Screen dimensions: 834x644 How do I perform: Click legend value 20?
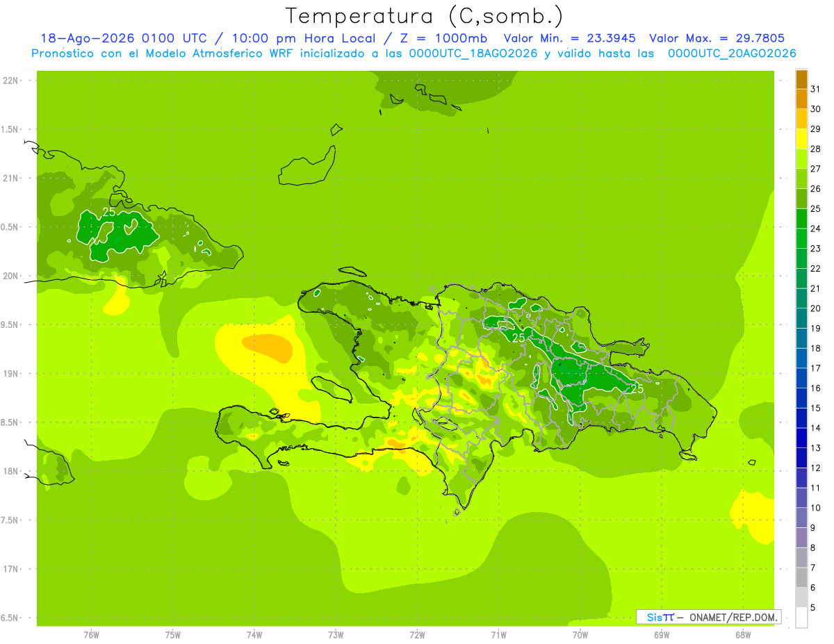click(x=815, y=308)
